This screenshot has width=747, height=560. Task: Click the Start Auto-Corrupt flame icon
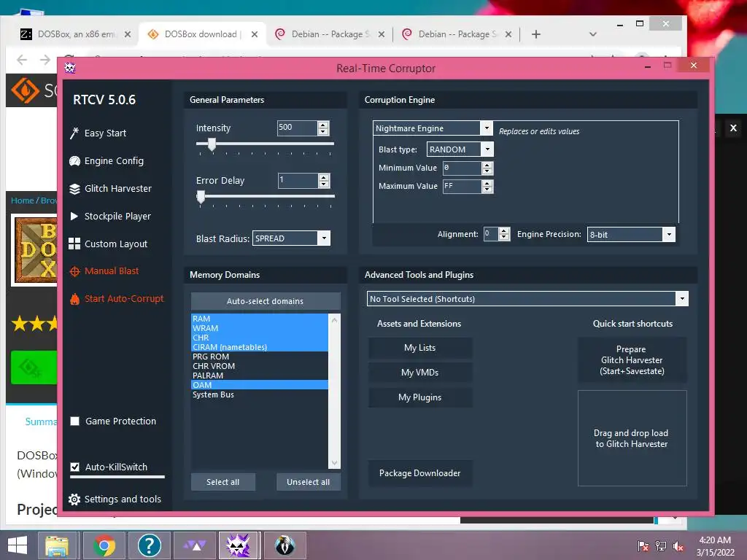[x=74, y=299]
